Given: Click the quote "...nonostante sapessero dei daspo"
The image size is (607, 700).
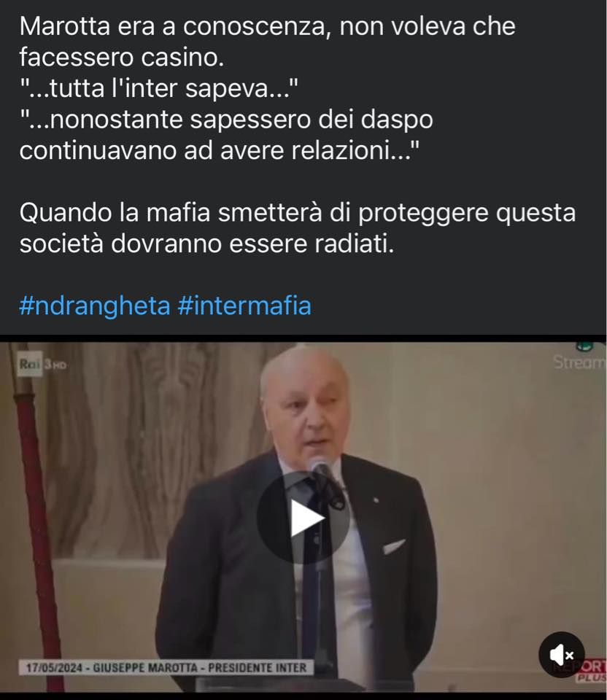Looking at the screenshot, I should coord(226,120).
